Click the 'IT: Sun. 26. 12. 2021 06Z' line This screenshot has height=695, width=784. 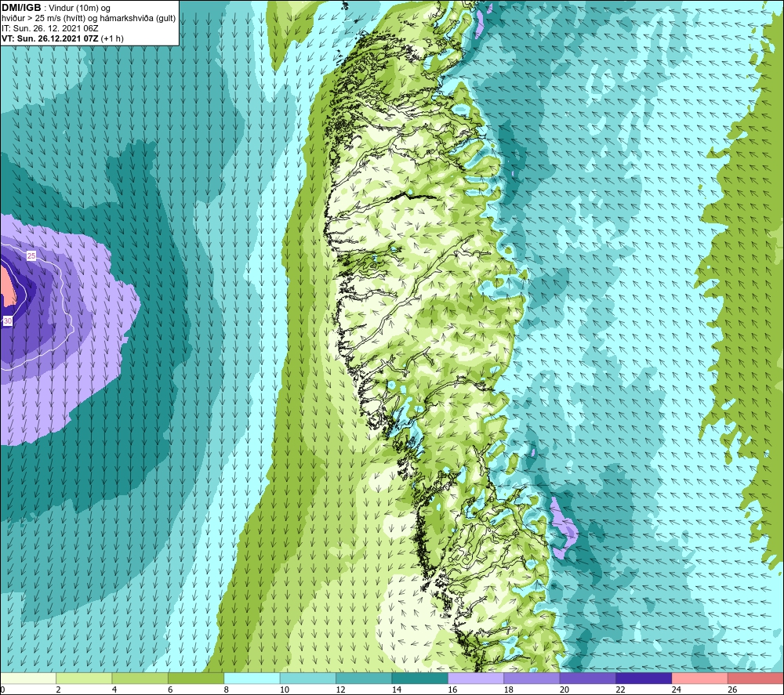(x=49, y=28)
